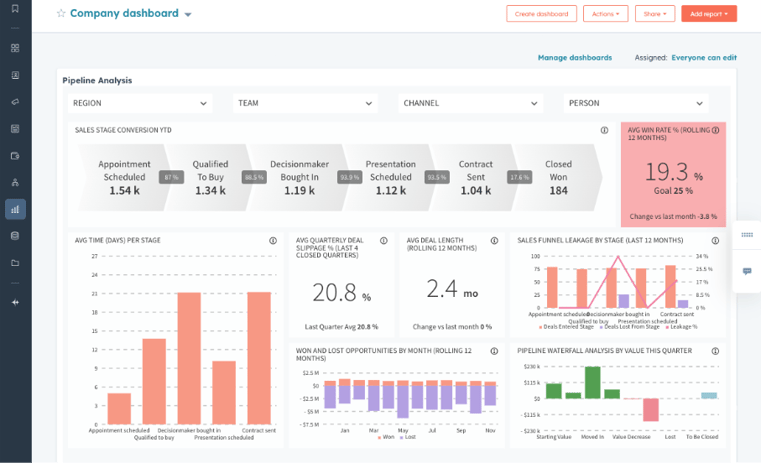Expand the REGION filter dropdown
This screenshot has width=761, height=463.
click(140, 103)
